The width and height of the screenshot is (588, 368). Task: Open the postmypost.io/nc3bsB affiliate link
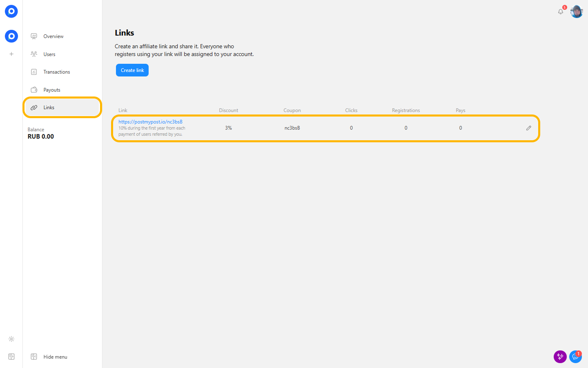(x=150, y=122)
